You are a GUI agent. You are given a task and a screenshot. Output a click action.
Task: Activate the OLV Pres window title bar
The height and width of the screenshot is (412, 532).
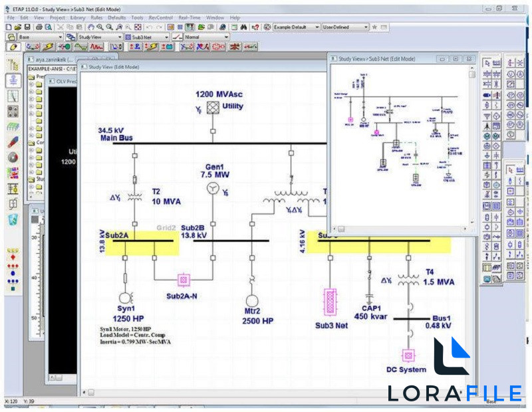(x=62, y=81)
